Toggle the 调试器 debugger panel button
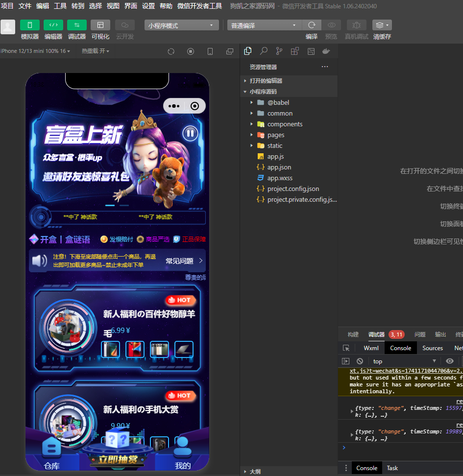The height and width of the screenshot is (476, 463). coord(77,25)
